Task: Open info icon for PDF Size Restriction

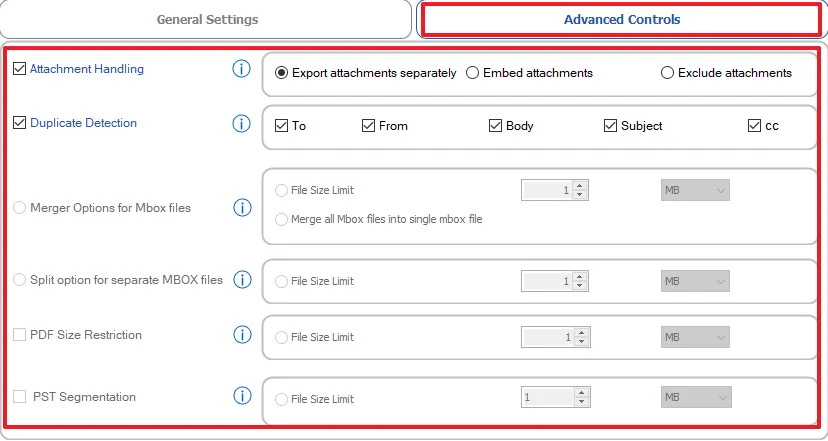Action: click(242, 335)
